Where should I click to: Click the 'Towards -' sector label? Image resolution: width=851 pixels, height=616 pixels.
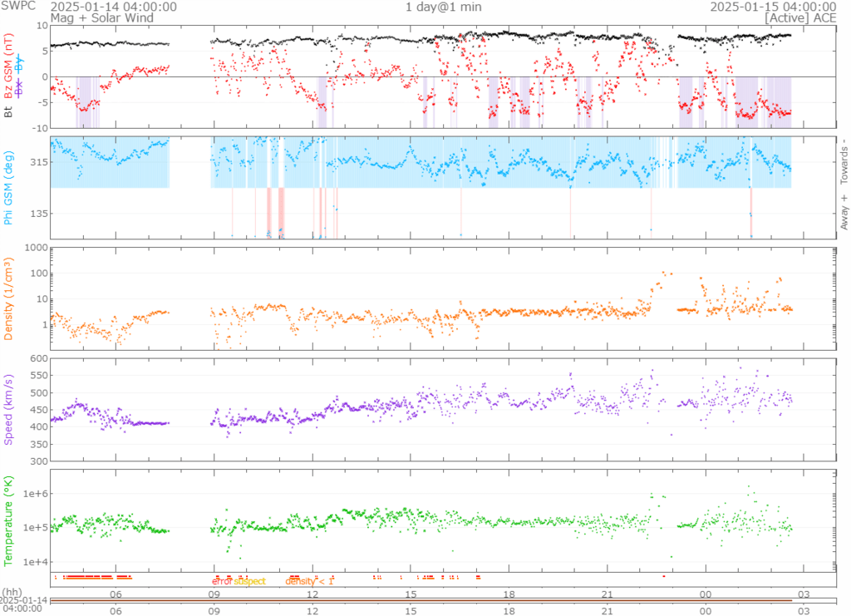pos(844,163)
